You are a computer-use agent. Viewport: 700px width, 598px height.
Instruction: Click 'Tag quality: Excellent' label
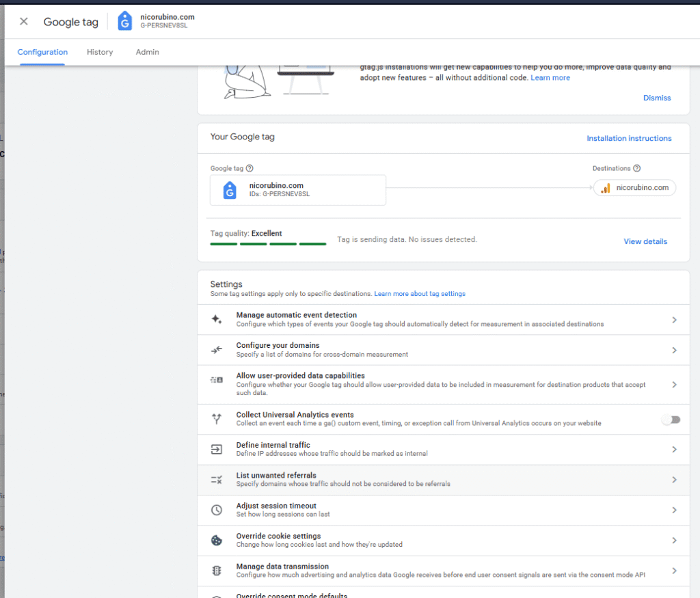(x=246, y=234)
